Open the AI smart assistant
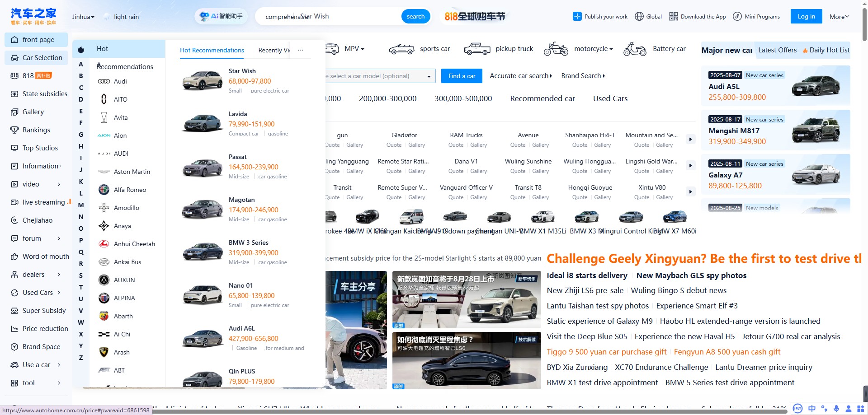 point(221,16)
